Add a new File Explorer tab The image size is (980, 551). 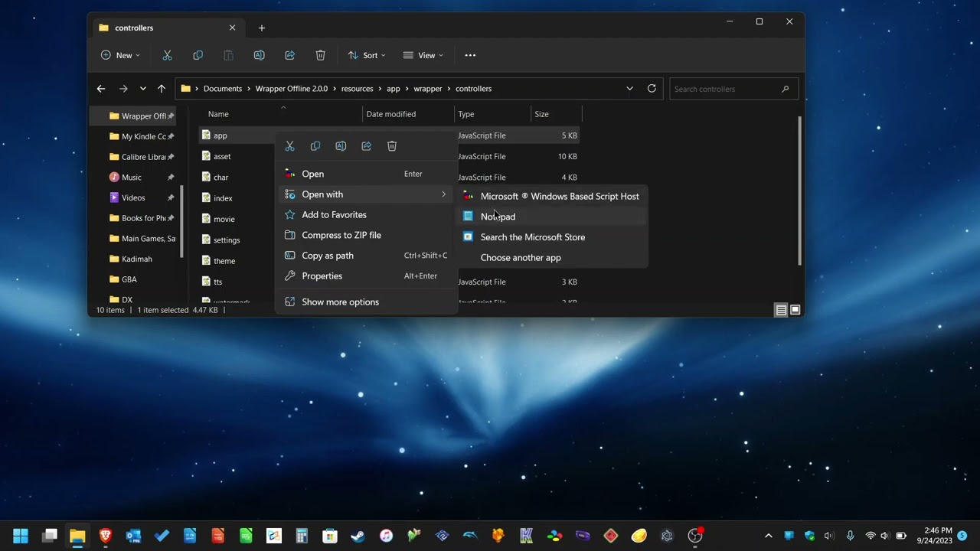pyautogui.click(x=262, y=28)
